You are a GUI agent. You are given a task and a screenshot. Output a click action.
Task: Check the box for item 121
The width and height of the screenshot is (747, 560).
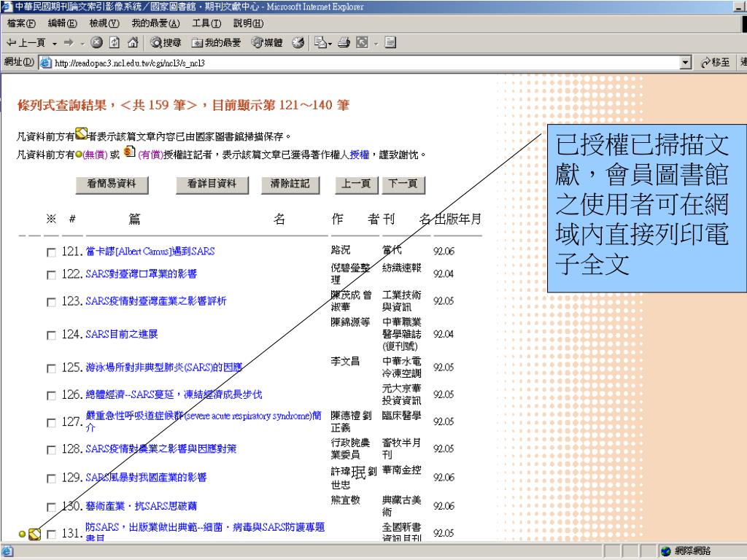click(51, 252)
